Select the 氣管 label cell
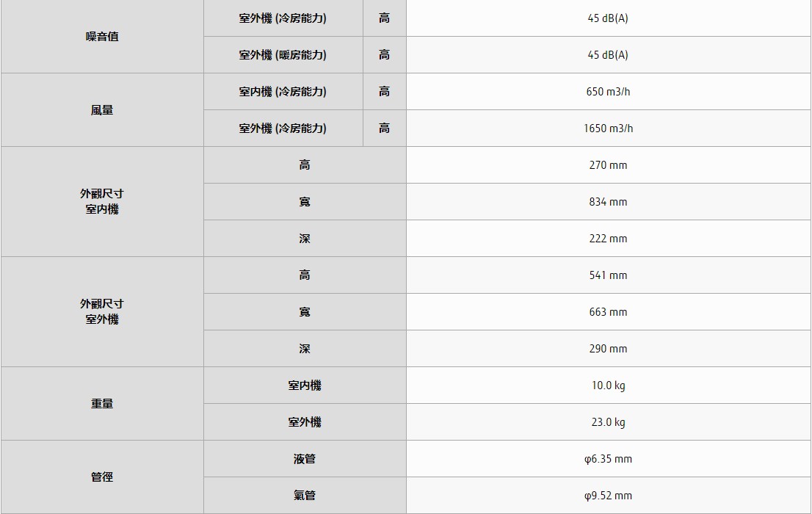The image size is (812, 514). click(x=305, y=496)
